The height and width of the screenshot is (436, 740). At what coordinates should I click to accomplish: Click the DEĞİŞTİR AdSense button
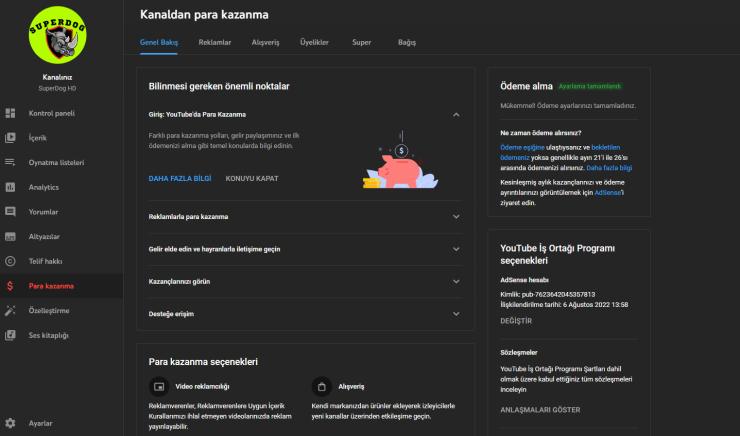click(516, 321)
